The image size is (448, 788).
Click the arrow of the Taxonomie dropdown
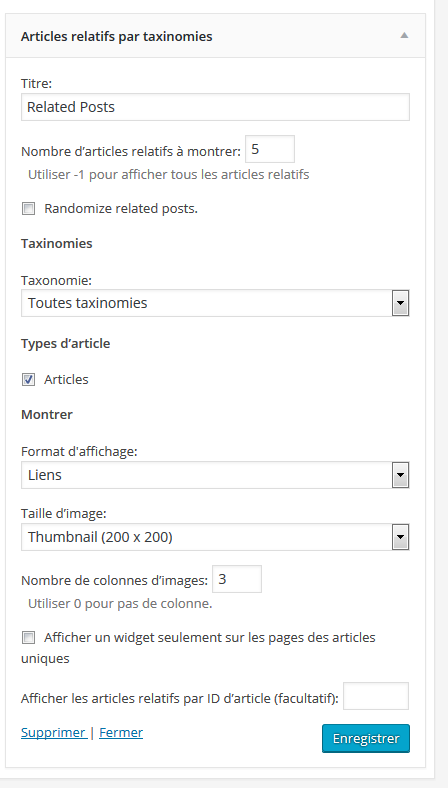point(400,304)
